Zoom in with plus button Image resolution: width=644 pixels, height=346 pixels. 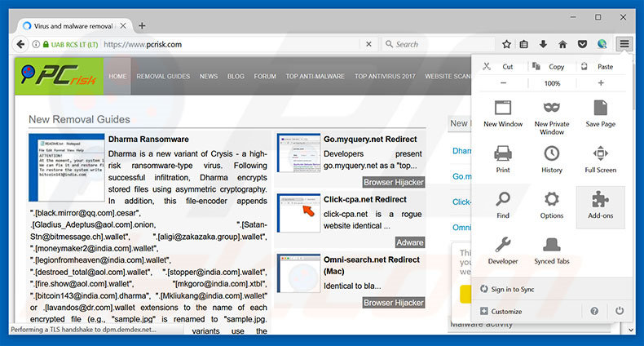tap(601, 83)
